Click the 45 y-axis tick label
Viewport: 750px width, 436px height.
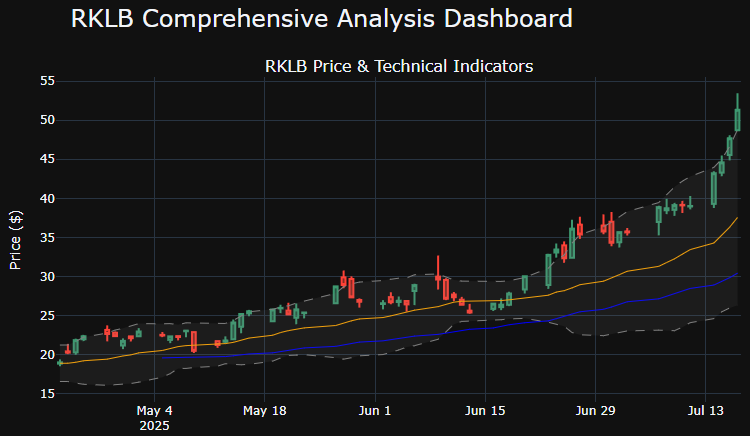[47, 159]
